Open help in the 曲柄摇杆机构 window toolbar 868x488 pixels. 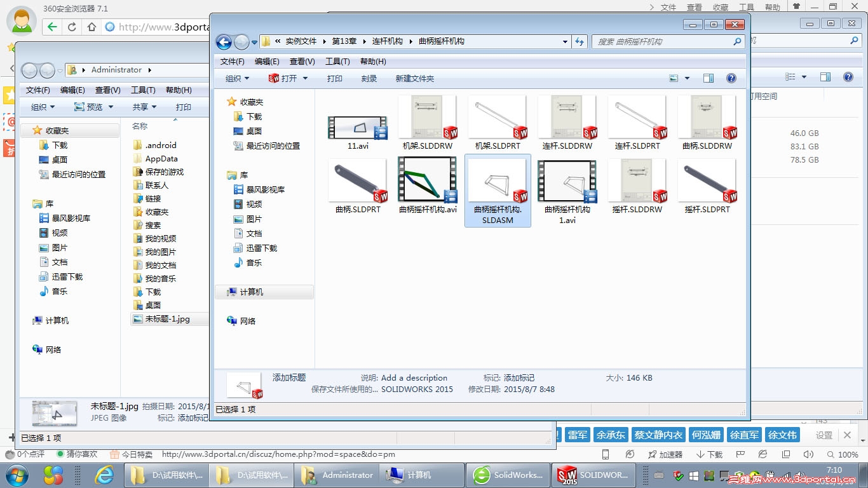731,78
